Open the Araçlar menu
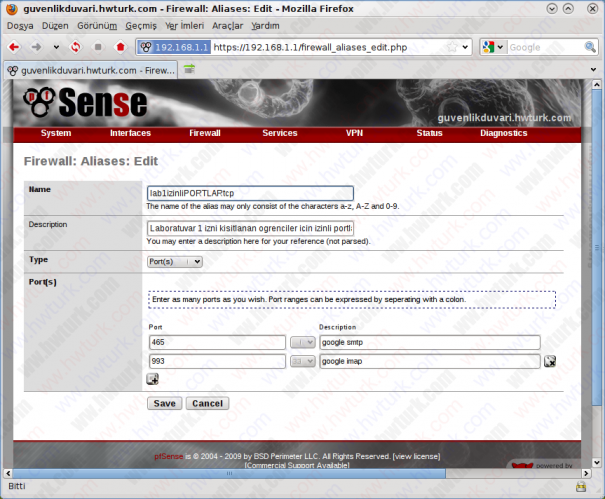Image resolution: width=605 pixels, height=499 pixels. click(228, 26)
